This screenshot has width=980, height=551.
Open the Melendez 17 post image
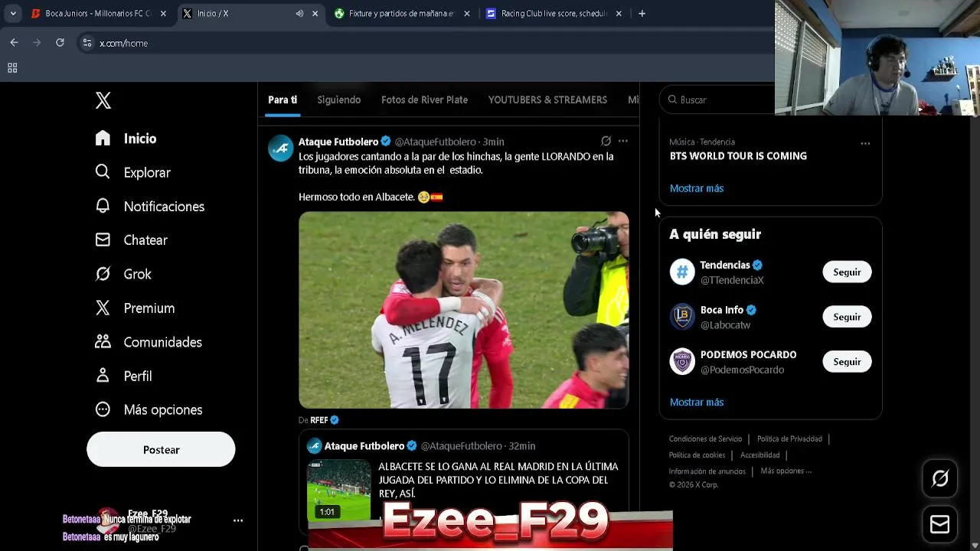(463, 310)
